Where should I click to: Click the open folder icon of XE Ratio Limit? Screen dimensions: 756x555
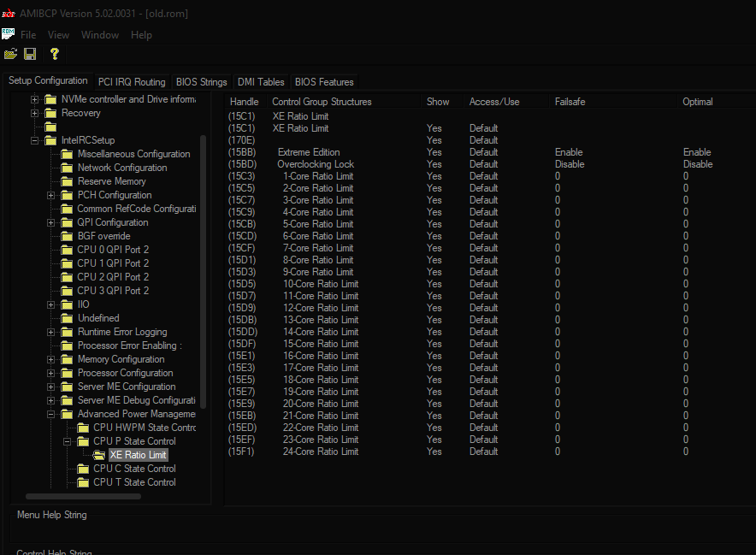[99, 455]
